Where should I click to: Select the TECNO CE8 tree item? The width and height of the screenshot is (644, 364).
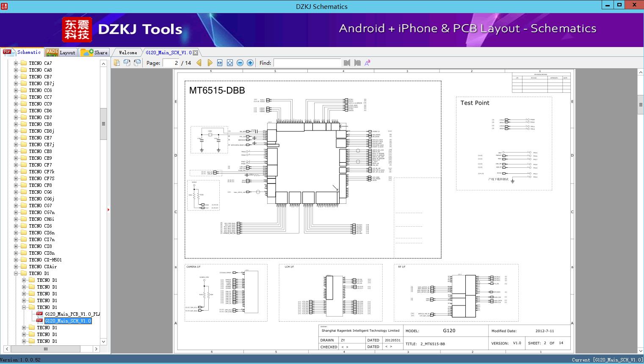40,151
